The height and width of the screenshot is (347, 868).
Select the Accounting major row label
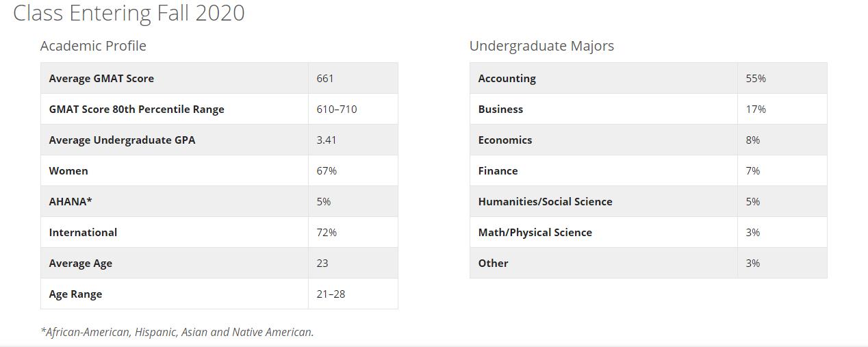[507, 79]
